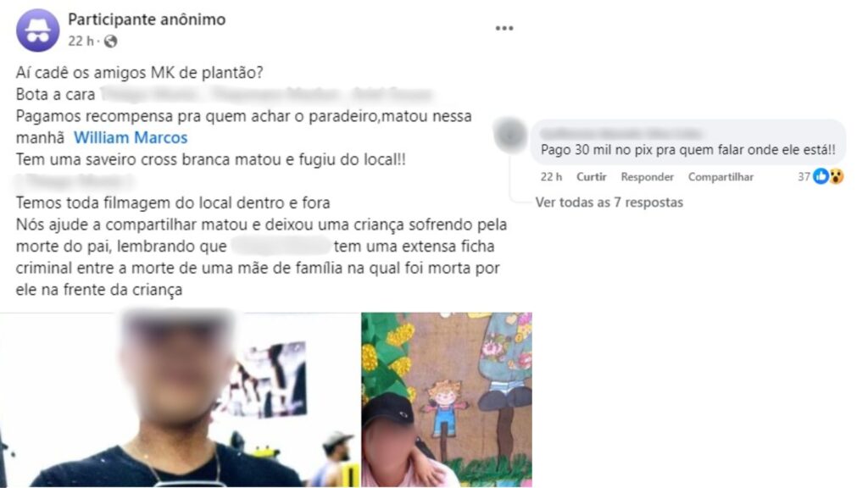The height and width of the screenshot is (488, 868).
Task: Open the left blurred man photo
Action: coord(180,400)
